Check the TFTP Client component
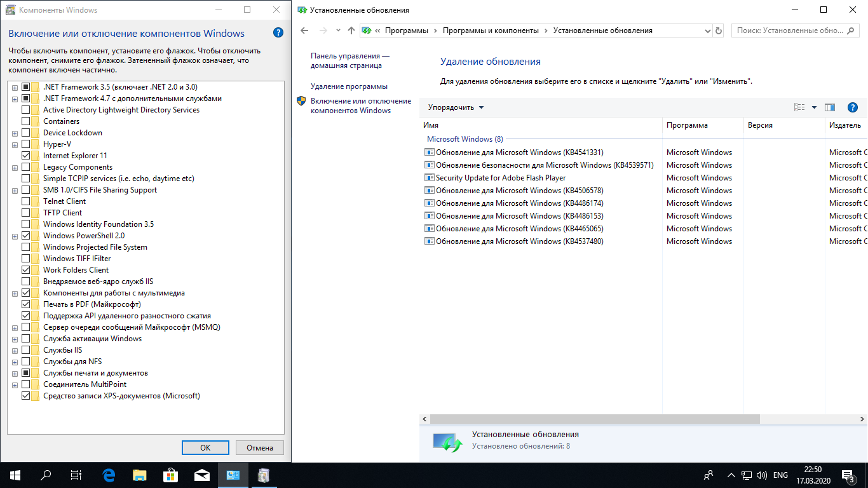Viewport: 868px width, 488px height. [26, 213]
